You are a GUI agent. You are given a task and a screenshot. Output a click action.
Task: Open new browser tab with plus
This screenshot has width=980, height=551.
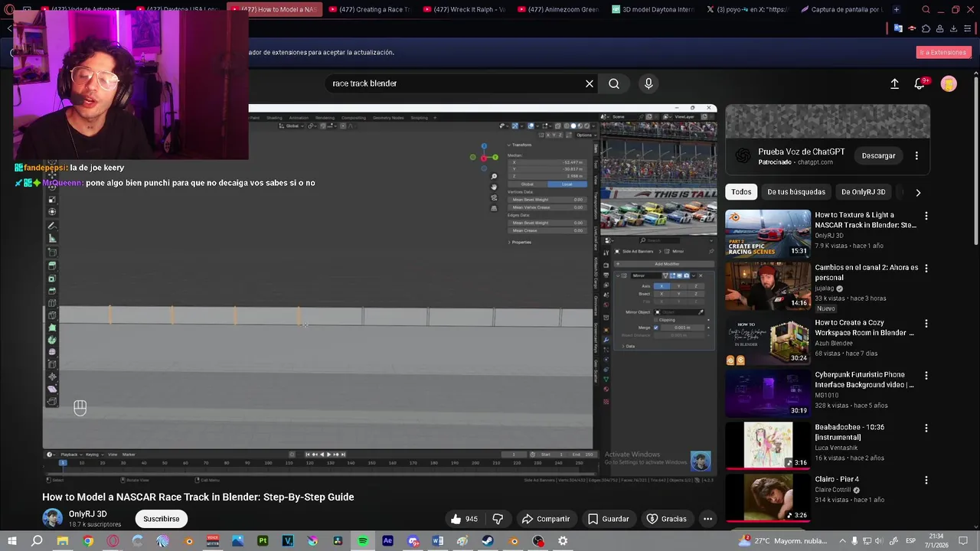click(896, 9)
